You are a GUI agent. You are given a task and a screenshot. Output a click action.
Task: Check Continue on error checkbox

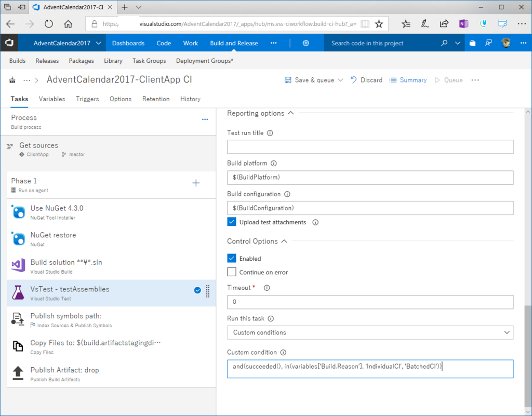231,272
